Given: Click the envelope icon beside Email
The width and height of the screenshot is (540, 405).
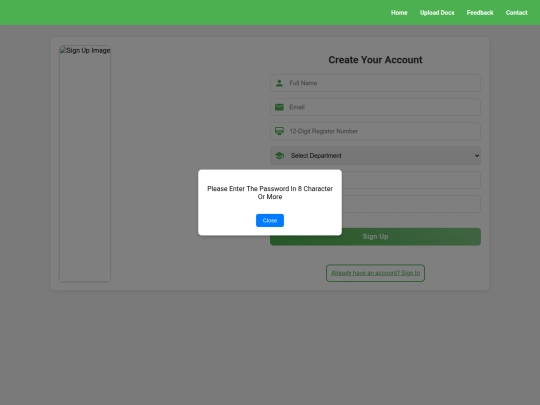Looking at the screenshot, I should point(279,107).
